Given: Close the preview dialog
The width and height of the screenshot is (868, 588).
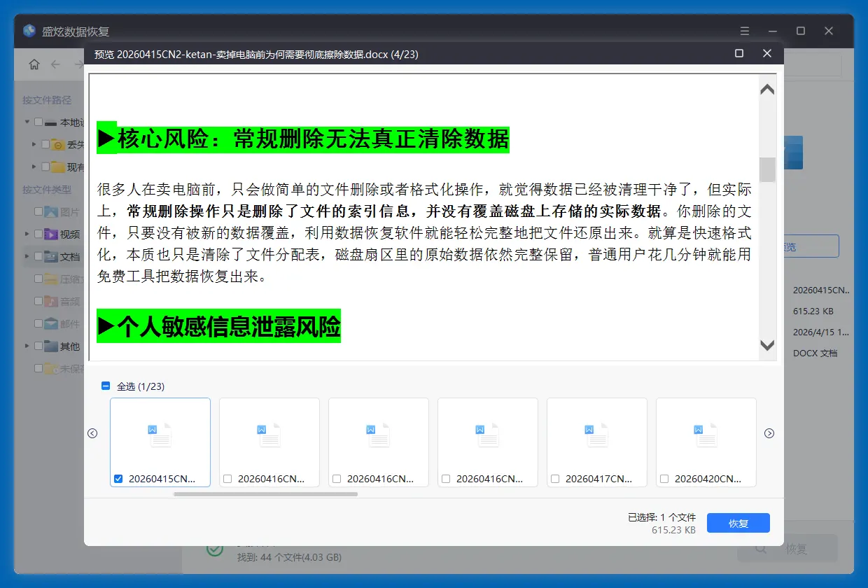Looking at the screenshot, I should (767, 53).
